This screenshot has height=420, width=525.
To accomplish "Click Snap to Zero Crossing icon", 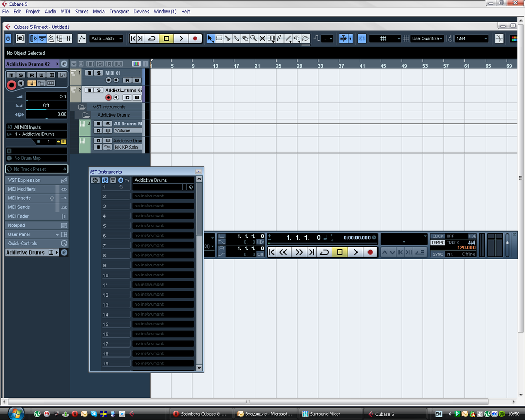I will coord(499,38).
